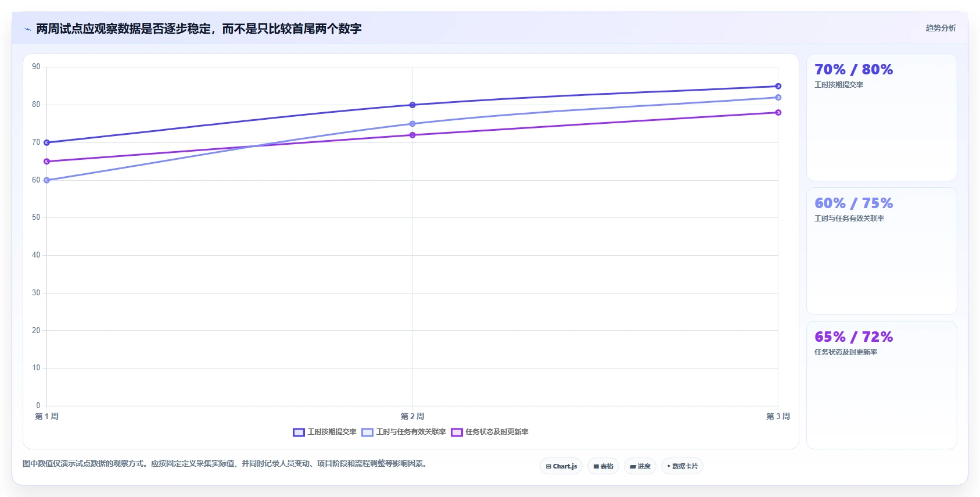Click the 数据卡片 chip
980x497 pixels.
(682, 466)
